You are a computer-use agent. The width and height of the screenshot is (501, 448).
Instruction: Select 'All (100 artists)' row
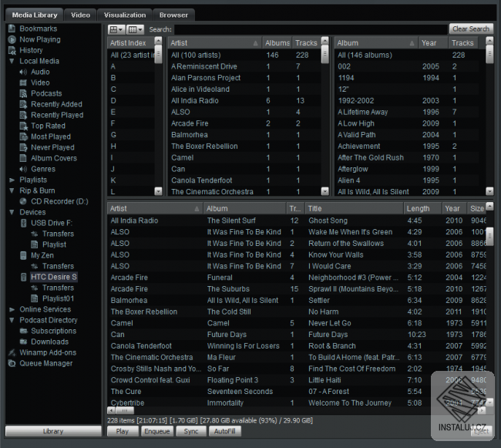coord(244,55)
